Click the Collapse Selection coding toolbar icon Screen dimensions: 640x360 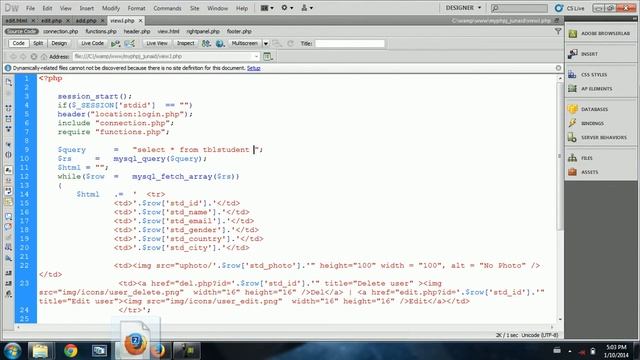(9, 119)
